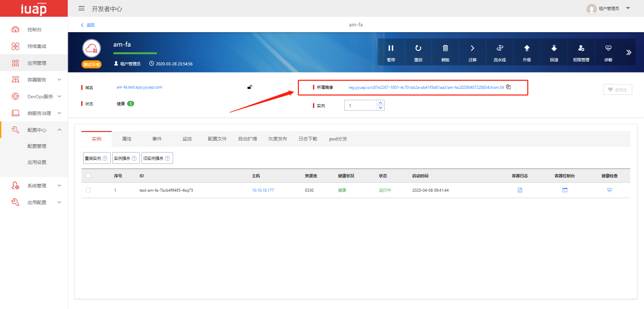Image resolution: width=644 pixels, height=309 pixels.
Task: Click the 旧实例强杀 button
Action: [x=157, y=158]
